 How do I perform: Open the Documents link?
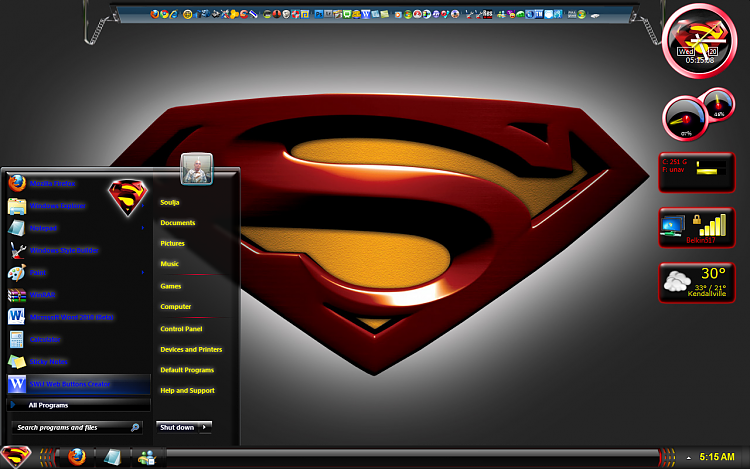pos(177,223)
